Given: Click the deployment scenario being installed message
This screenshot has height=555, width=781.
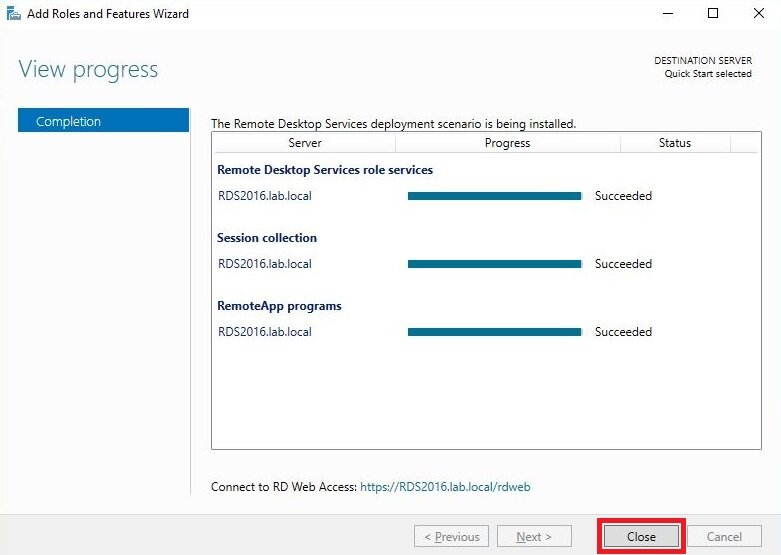Looking at the screenshot, I should 393,124.
